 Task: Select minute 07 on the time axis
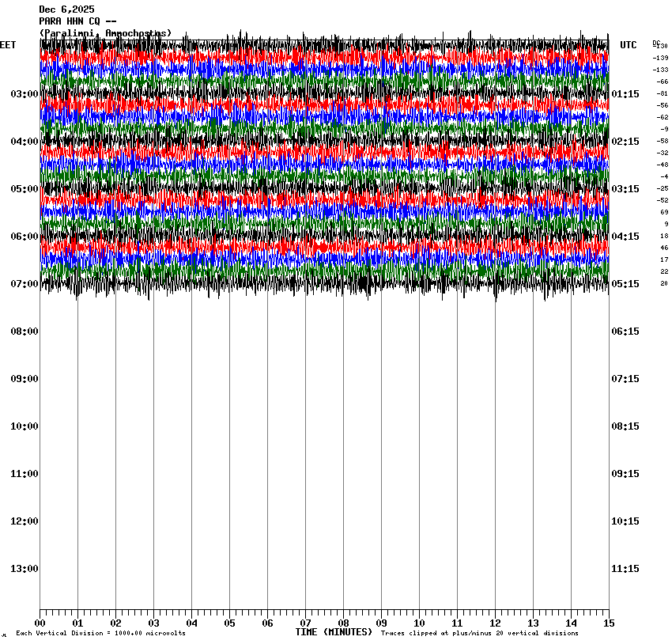pyautogui.click(x=305, y=623)
